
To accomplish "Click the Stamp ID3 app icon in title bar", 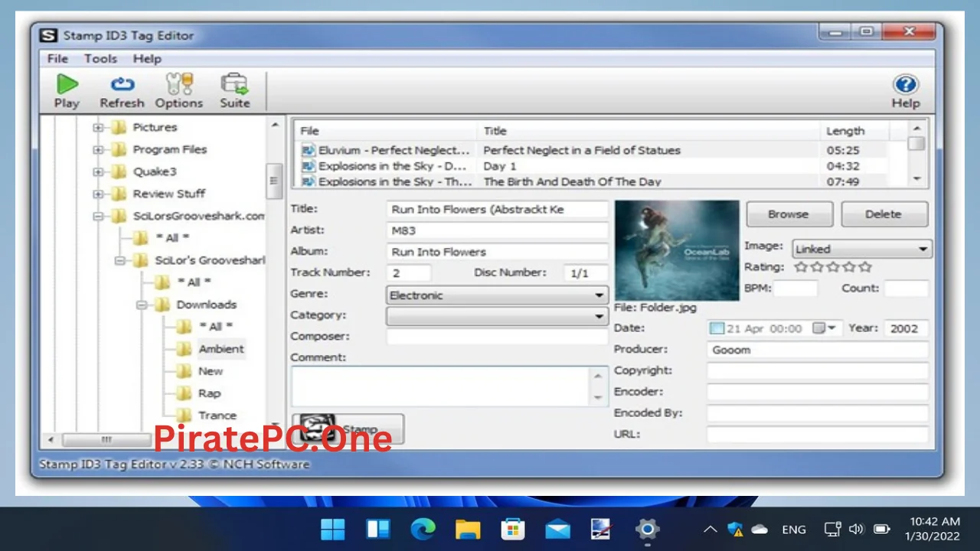I will click(x=48, y=35).
